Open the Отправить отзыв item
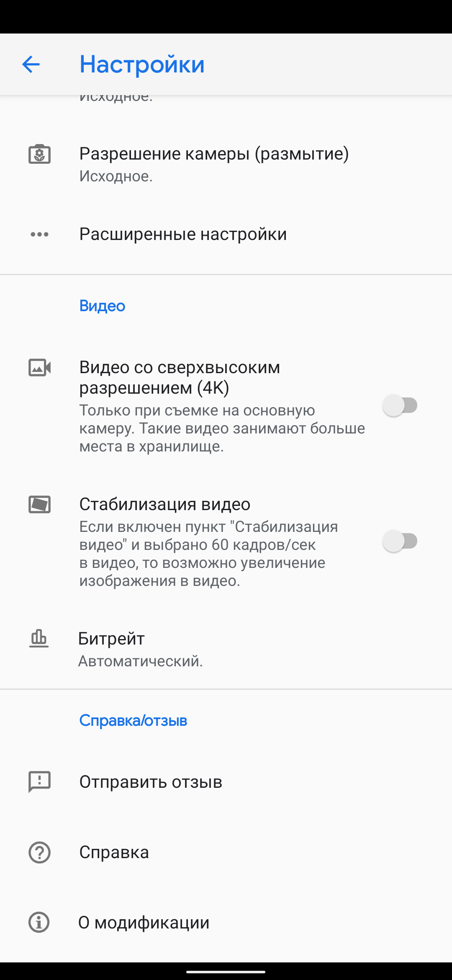The image size is (452, 980). [x=151, y=782]
